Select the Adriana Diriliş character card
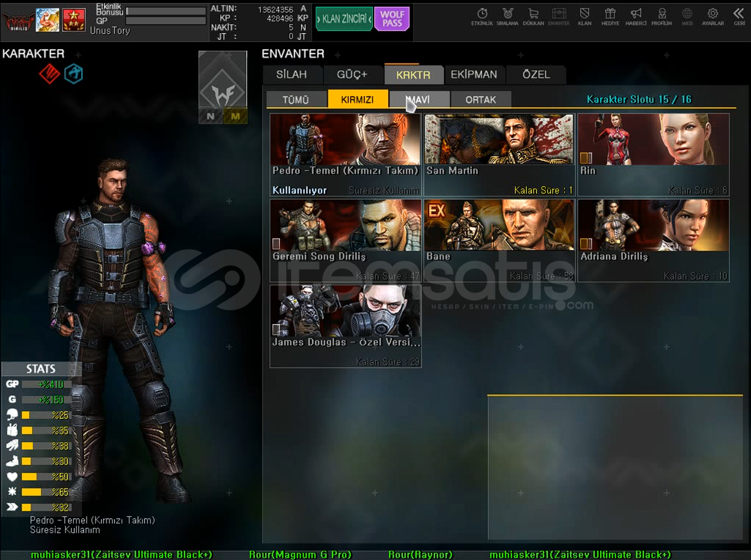The width and height of the screenshot is (751, 560). [654, 241]
